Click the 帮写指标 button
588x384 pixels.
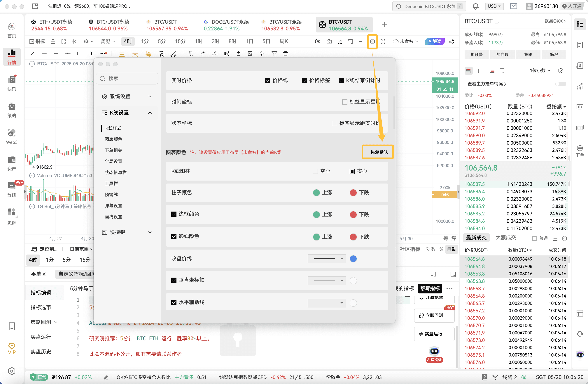click(x=430, y=288)
